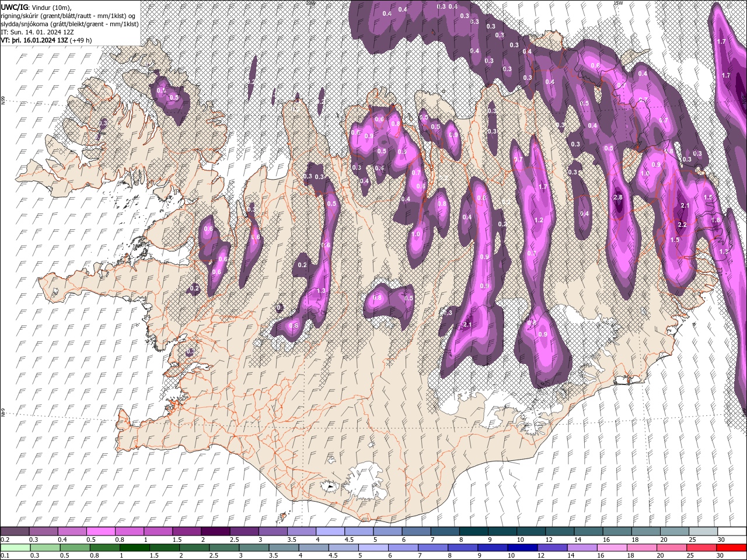Select the dark teal snow swatch between 8 and 9
Image resolution: width=747 pixels, height=560 pixels.
[x=473, y=531]
